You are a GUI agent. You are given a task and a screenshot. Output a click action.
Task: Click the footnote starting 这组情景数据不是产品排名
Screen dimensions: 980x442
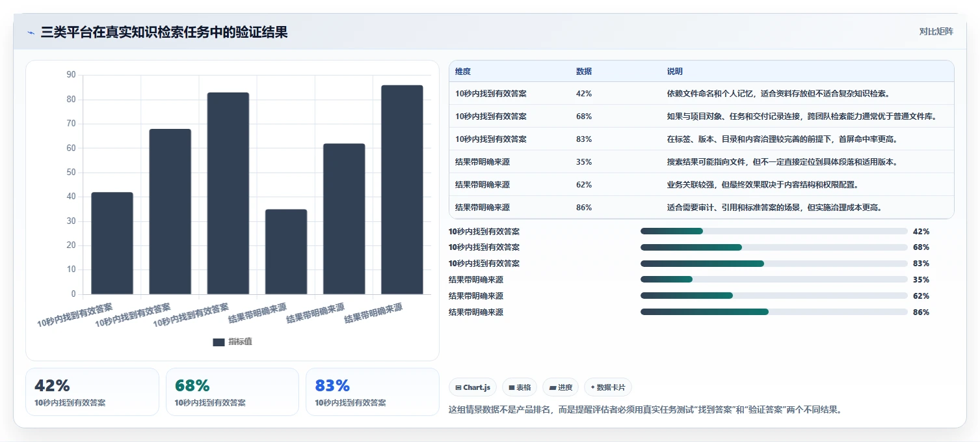pyautogui.click(x=645, y=410)
